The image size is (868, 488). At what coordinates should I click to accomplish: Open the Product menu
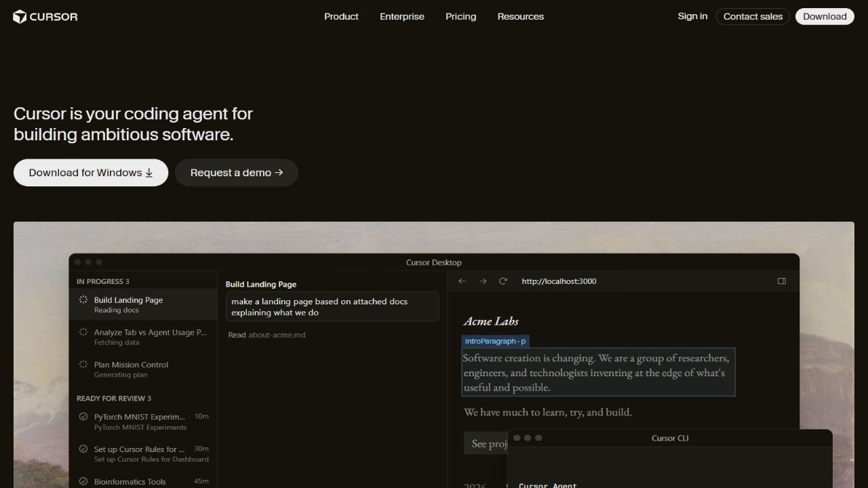pos(341,16)
